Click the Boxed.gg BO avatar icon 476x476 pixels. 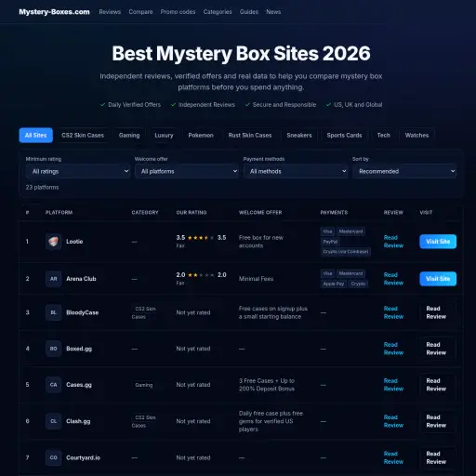pos(53,349)
